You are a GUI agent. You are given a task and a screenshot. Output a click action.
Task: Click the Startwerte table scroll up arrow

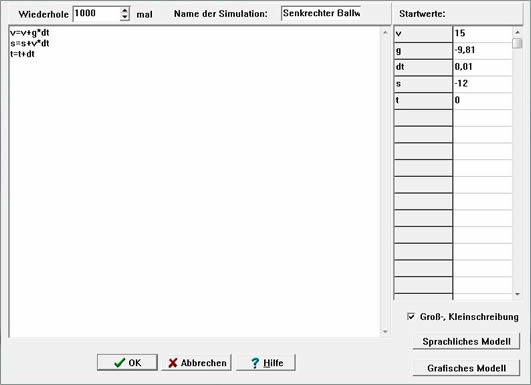pos(517,33)
